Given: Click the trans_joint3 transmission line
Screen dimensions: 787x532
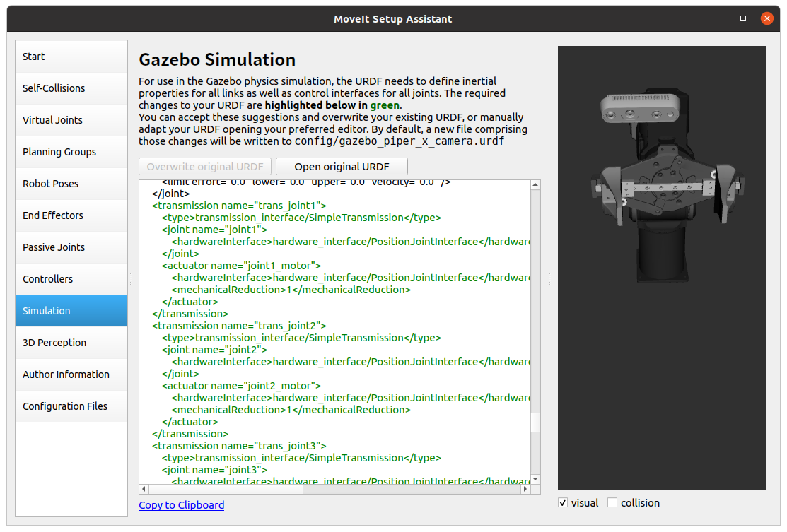Looking at the screenshot, I should pos(239,446).
